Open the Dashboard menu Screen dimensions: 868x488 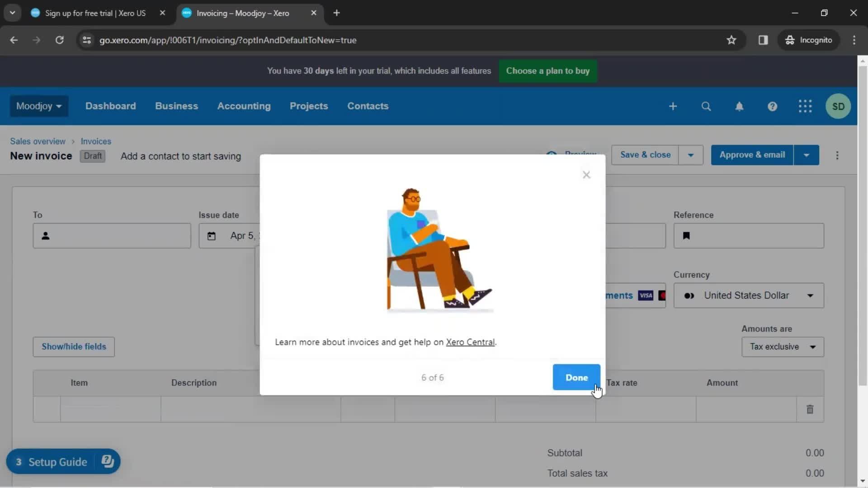(x=110, y=106)
